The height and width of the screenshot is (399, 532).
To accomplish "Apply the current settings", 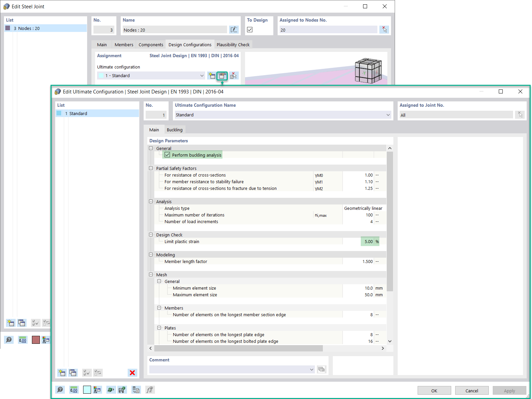I will click(x=509, y=390).
